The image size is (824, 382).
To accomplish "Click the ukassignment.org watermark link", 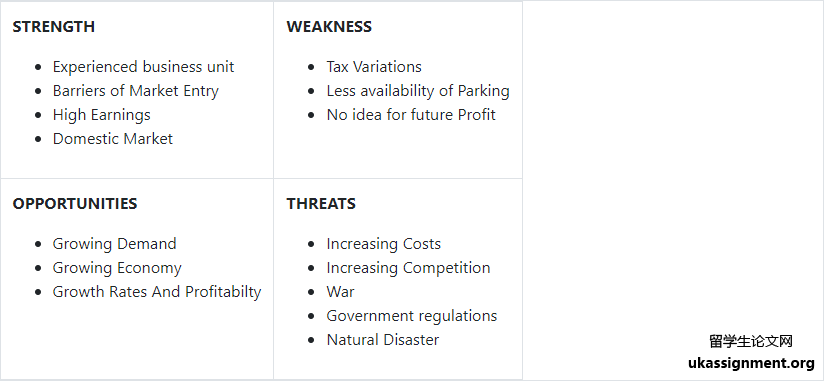I will point(751,363).
